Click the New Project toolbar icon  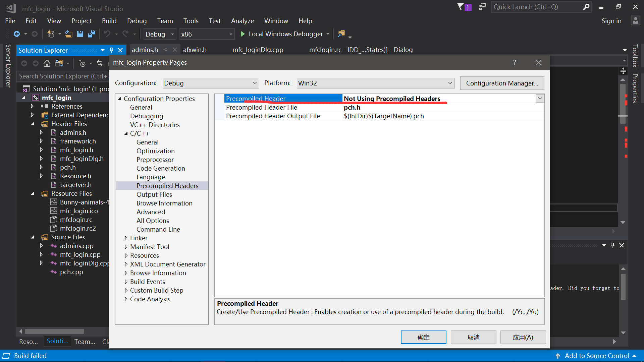(51, 34)
